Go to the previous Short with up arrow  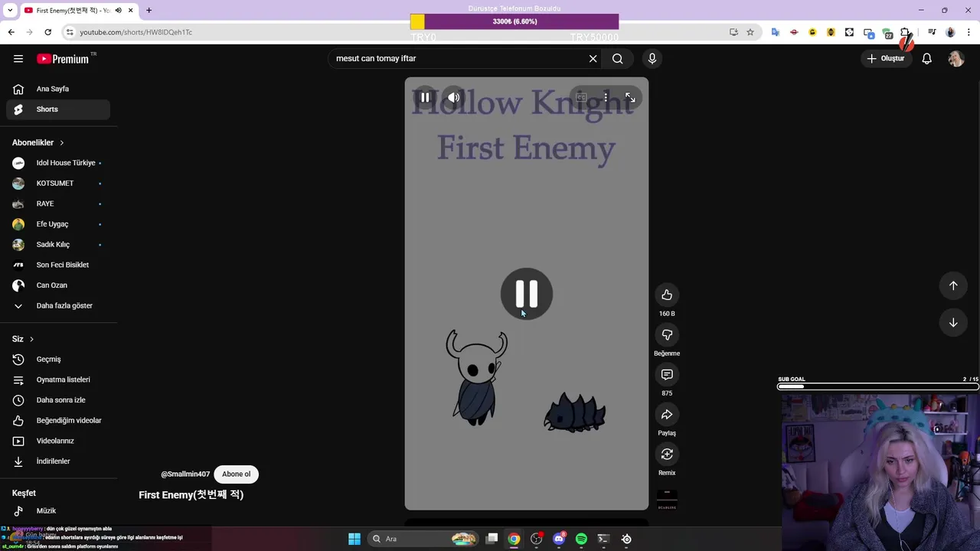(953, 285)
